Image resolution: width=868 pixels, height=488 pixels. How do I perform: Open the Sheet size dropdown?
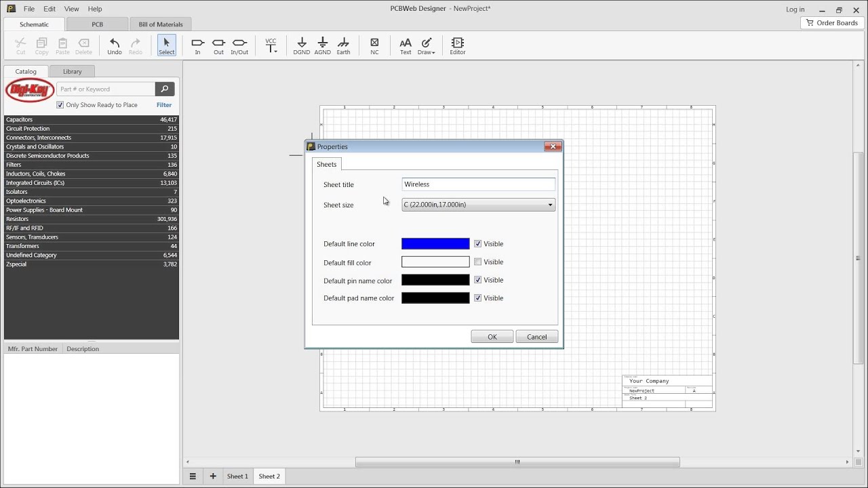coord(479,205)
